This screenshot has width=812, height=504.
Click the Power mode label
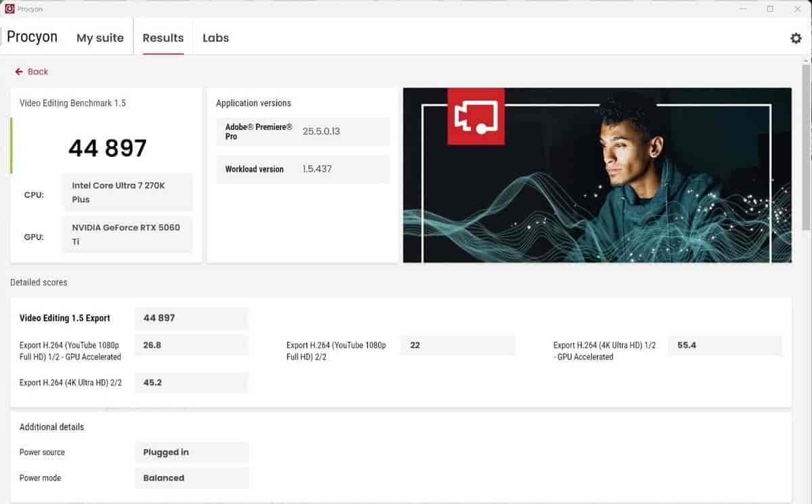(40, 478)
